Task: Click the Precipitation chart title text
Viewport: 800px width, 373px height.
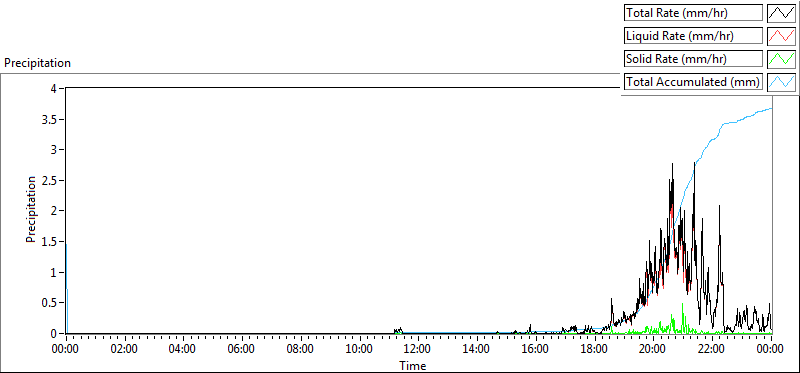Action: click(x=37, y=63)
